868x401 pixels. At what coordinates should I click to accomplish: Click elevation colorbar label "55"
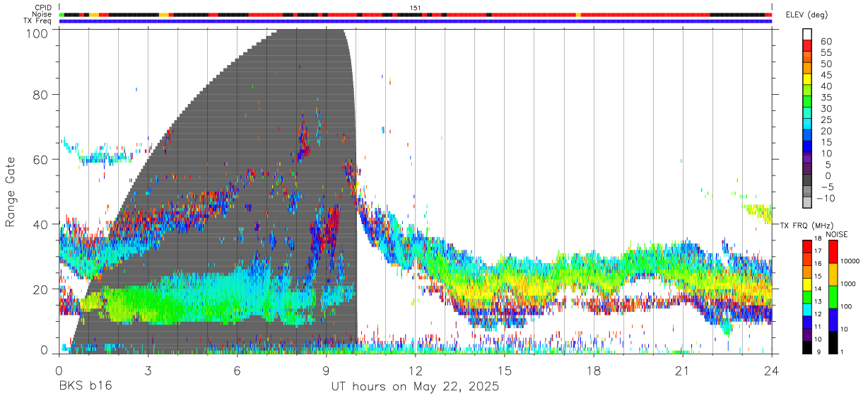(826, 53)
